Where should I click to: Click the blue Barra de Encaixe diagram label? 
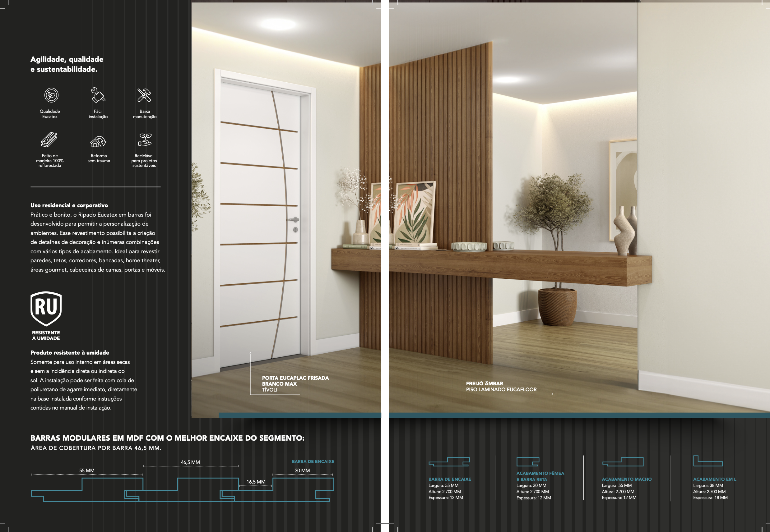click(x=313, y=461)
